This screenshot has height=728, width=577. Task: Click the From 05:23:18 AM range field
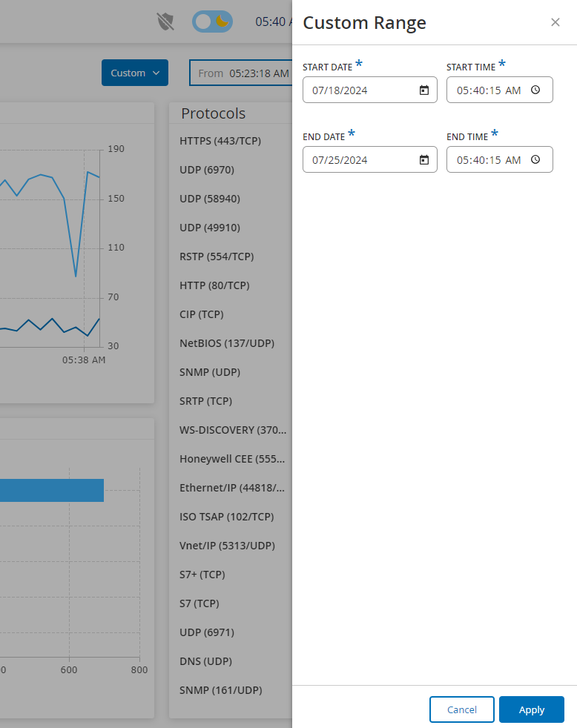[x=240, y=73]
